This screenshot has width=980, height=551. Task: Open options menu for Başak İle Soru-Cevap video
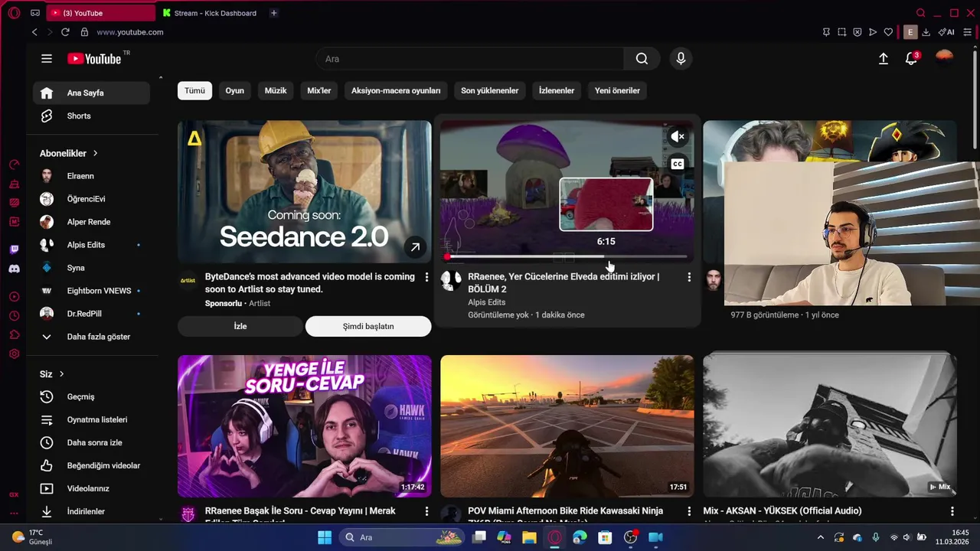[426, 510]
